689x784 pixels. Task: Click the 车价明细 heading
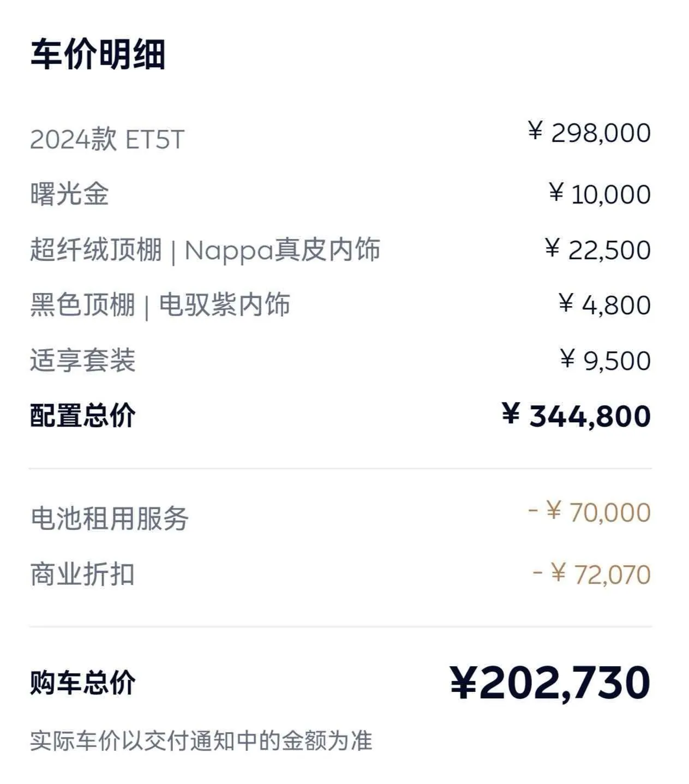[x=98, y=55]
